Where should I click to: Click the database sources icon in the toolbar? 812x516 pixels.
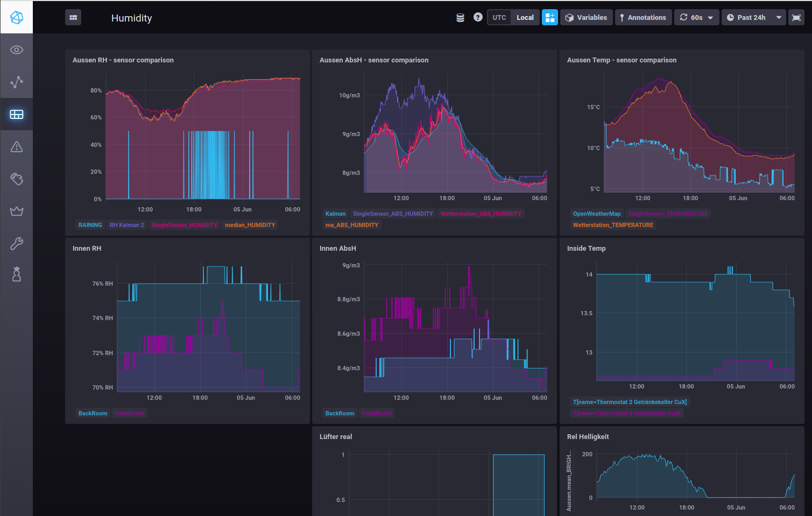(x=460, y=17)
